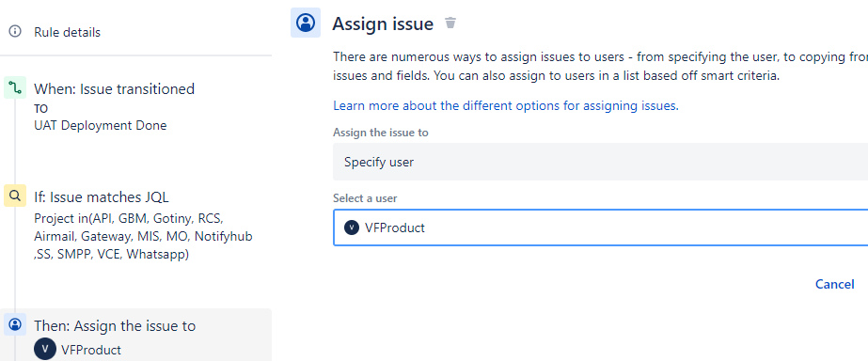
Task: Click the UAT Deployment Done status text
Action: pos(101,126)
